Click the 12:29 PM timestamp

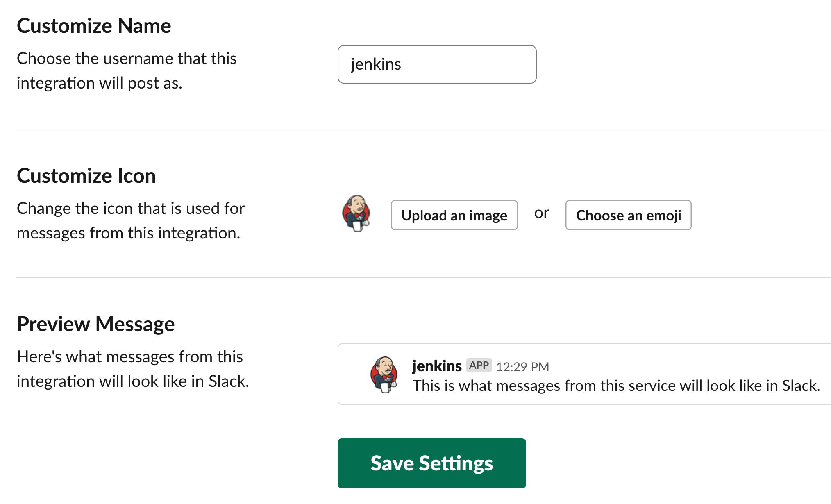click(x=522, y=367)
